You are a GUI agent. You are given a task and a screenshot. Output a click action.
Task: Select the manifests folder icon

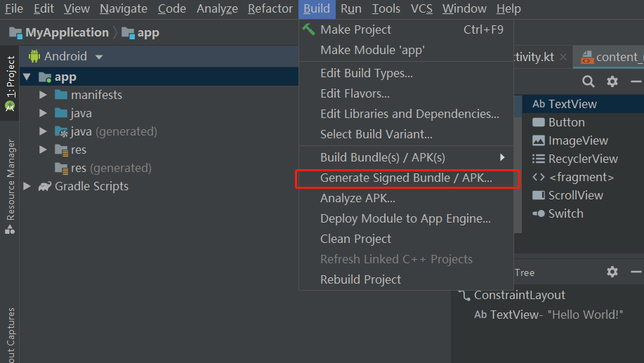[x=61, y=95]
